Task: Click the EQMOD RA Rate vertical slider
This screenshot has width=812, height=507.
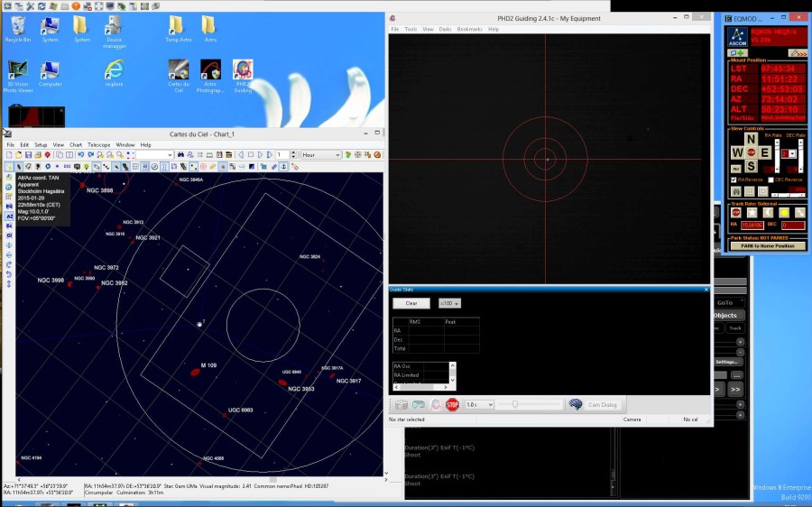Action: [778, 156]
